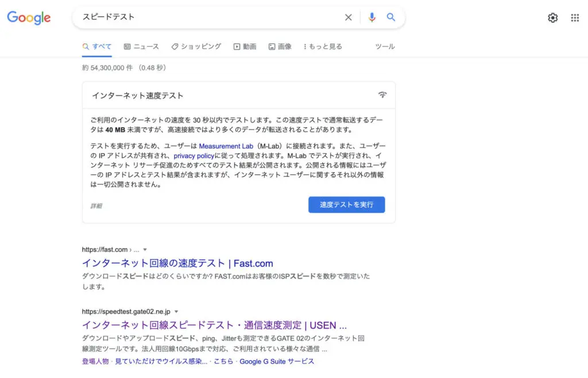Viewport: 588px width, 378px height.
Task: Open the Measurement Lab link
Action: pos(226,146)
